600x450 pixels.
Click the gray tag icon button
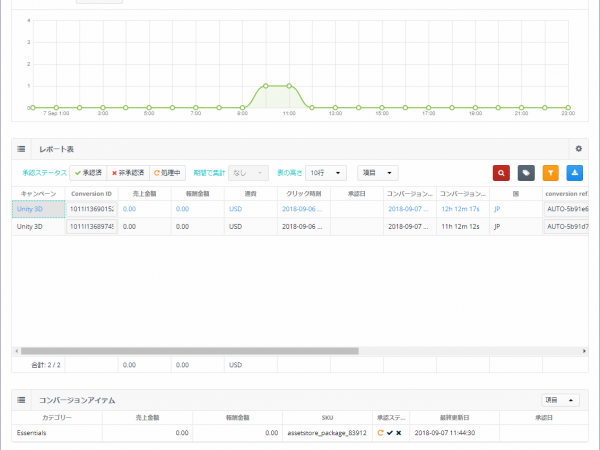coord(526,173)
